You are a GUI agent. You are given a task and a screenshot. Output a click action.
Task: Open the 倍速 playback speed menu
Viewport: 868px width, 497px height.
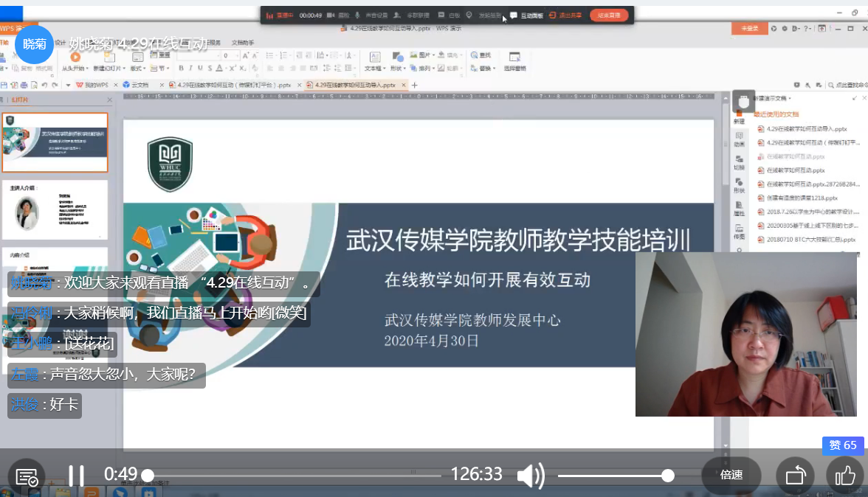[x=731, y=475]
